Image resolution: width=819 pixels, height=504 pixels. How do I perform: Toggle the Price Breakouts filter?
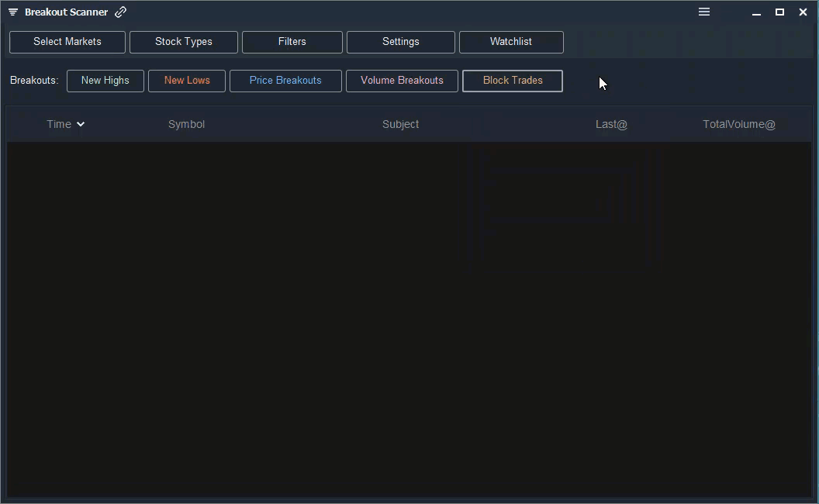285,81
